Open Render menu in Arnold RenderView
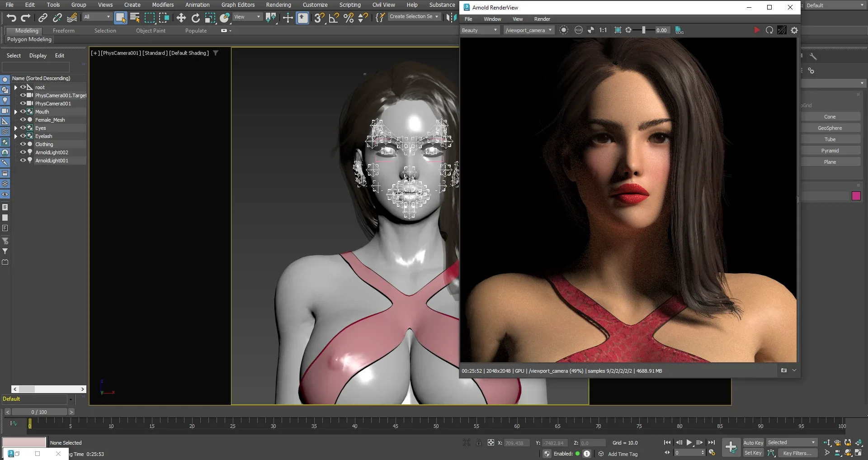Screen dimensions: 868x460 [x=542, y=19]
